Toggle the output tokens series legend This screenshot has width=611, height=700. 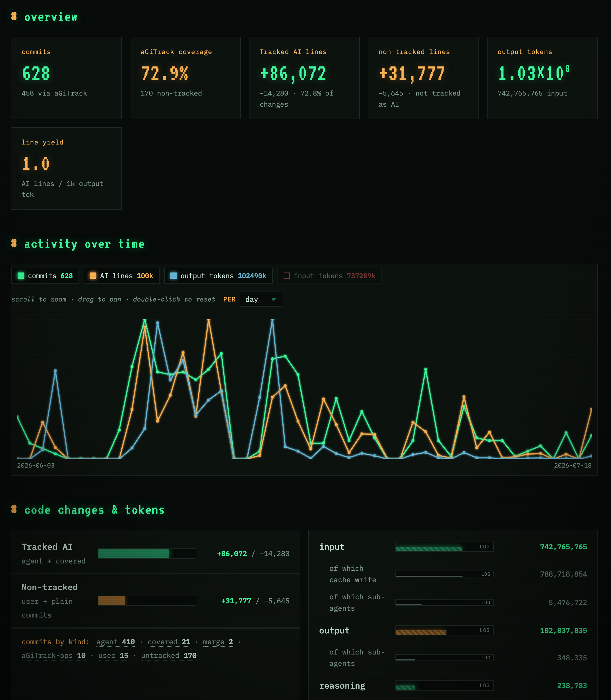click(218, 276)
